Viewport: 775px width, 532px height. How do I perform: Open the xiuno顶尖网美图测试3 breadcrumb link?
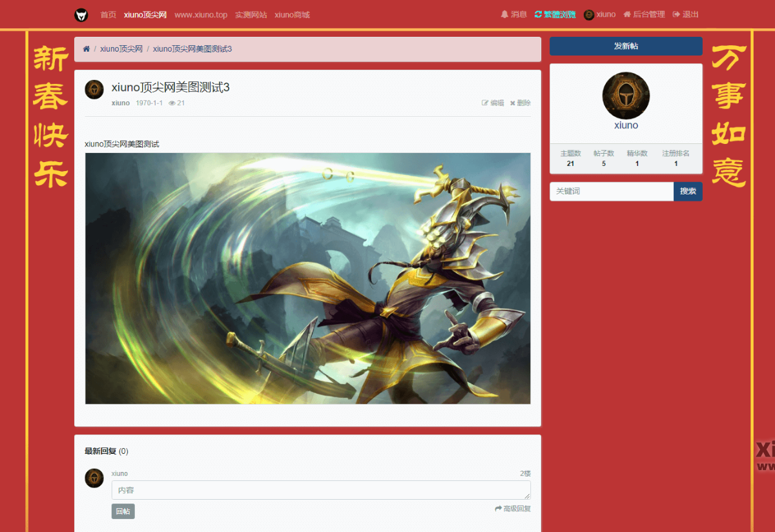(x=192, y=49)
